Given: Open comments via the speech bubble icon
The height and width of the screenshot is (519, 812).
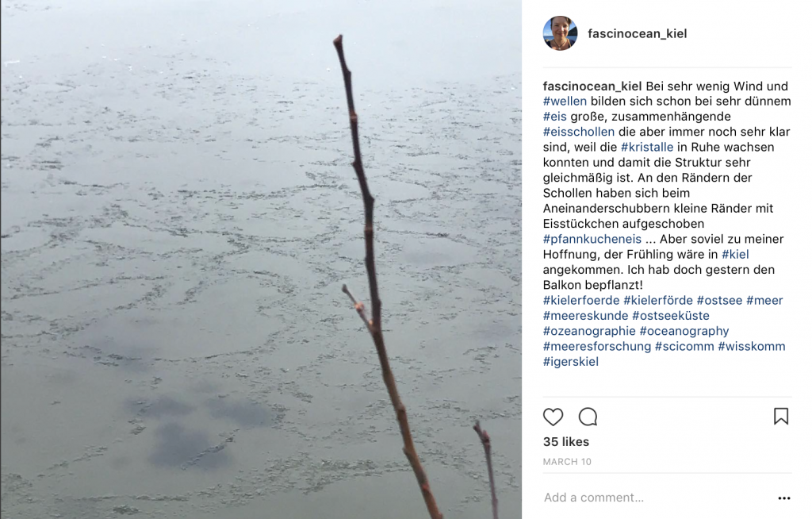Looking at the screenshot, I should pyautogui.click(x=588, y=417).
